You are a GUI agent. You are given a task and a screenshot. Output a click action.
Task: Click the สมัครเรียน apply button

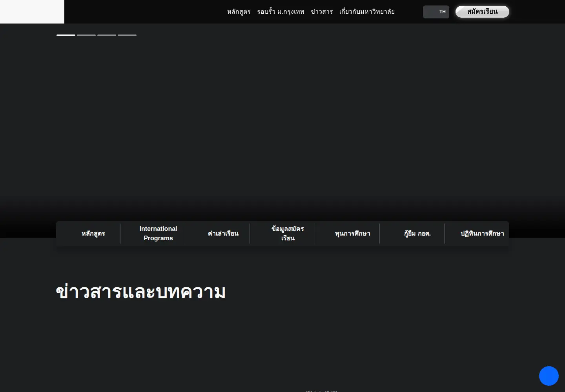click(x=482, y=12)
